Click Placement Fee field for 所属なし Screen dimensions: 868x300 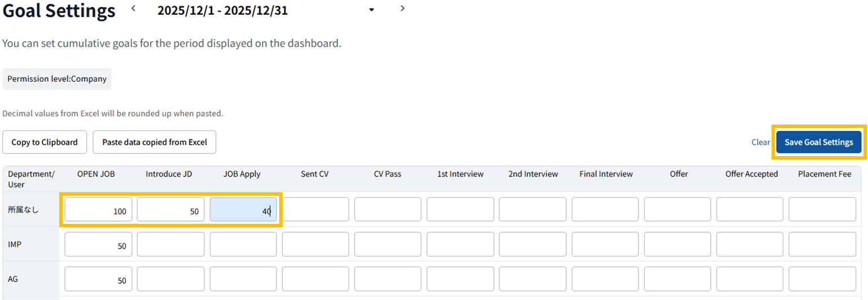tap(822, 209)
